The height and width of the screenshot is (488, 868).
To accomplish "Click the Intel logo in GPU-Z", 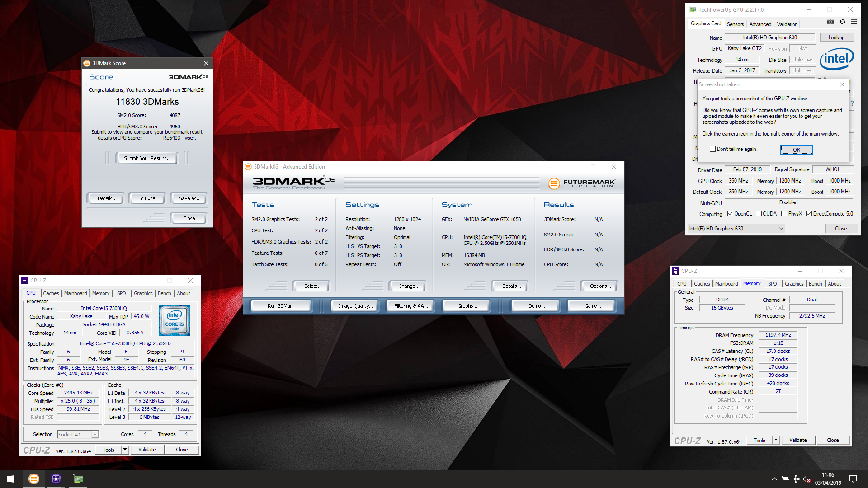I will pos(837,59).
